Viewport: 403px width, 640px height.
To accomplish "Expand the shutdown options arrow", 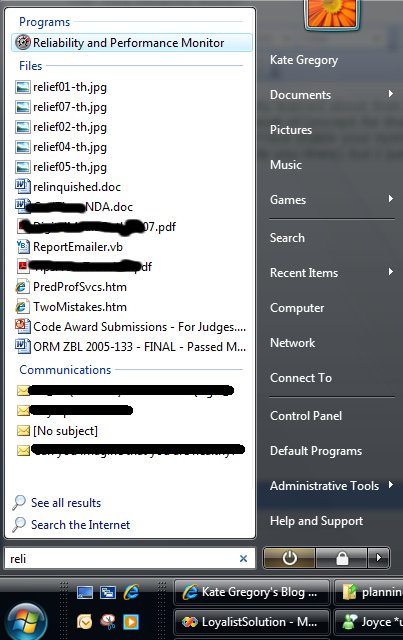I will point(379,558).
